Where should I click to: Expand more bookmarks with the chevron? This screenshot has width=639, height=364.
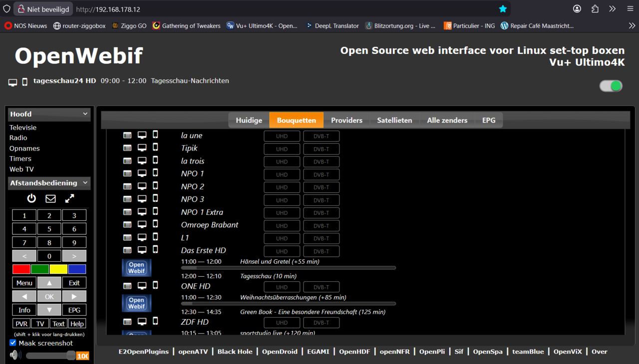(632, 25)
